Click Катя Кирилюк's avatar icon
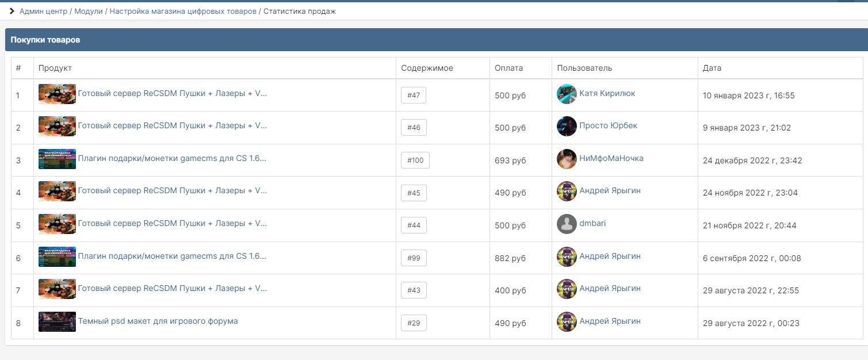 pyautogui.click(x=567, y=94)
